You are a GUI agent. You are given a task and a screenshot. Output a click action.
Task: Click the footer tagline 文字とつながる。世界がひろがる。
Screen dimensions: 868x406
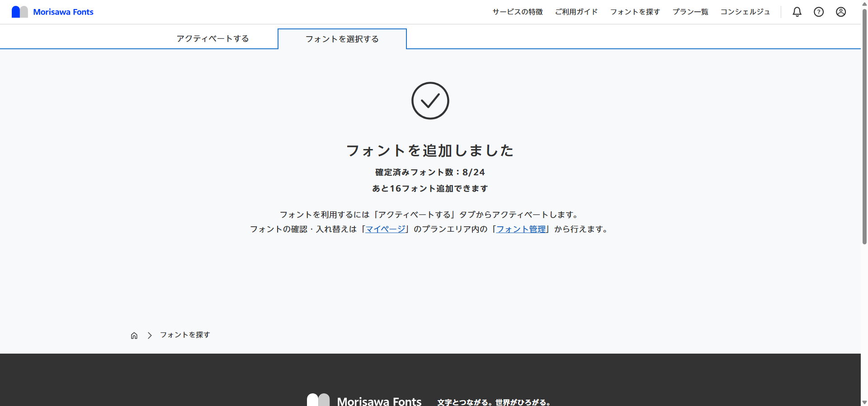[x=494, y=402]
